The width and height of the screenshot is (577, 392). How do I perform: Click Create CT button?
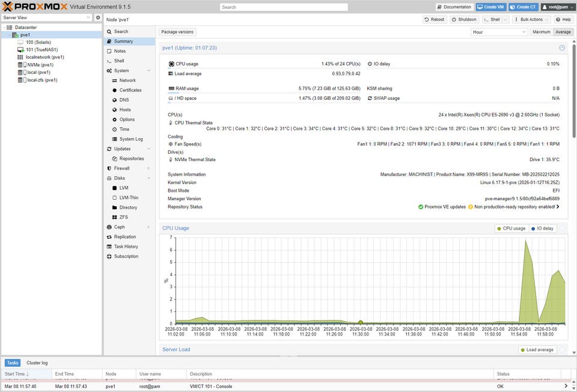pos(524,7)
